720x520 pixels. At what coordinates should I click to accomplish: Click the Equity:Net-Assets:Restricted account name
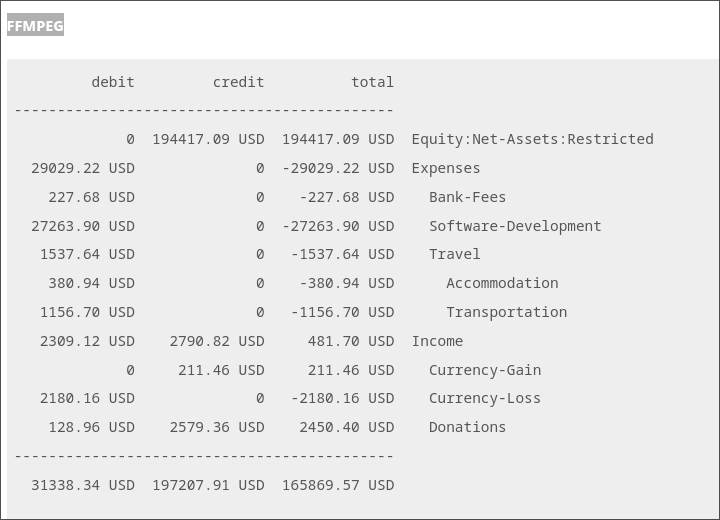[x=533, y=139]
